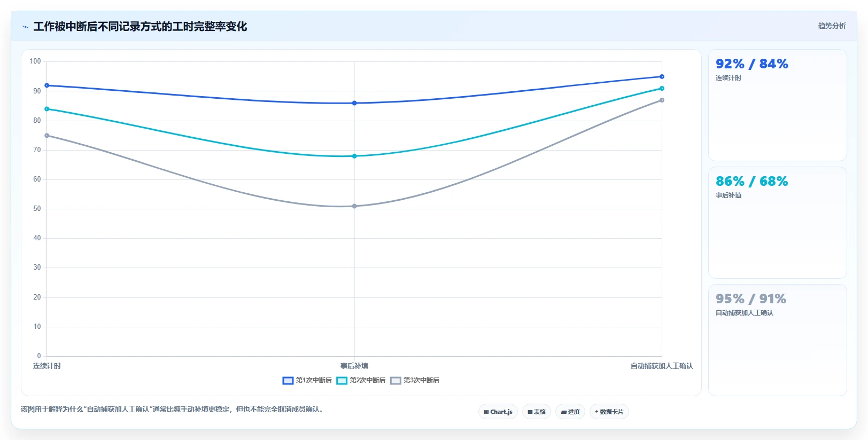Click the 86% / 68% card value
Viewport: 868px width, 440px height.
coord(752,182)
